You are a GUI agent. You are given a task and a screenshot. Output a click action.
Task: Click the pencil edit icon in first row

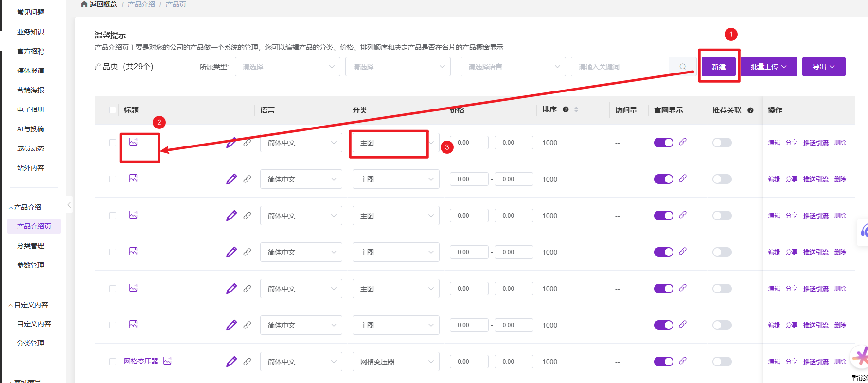[231, 143]
